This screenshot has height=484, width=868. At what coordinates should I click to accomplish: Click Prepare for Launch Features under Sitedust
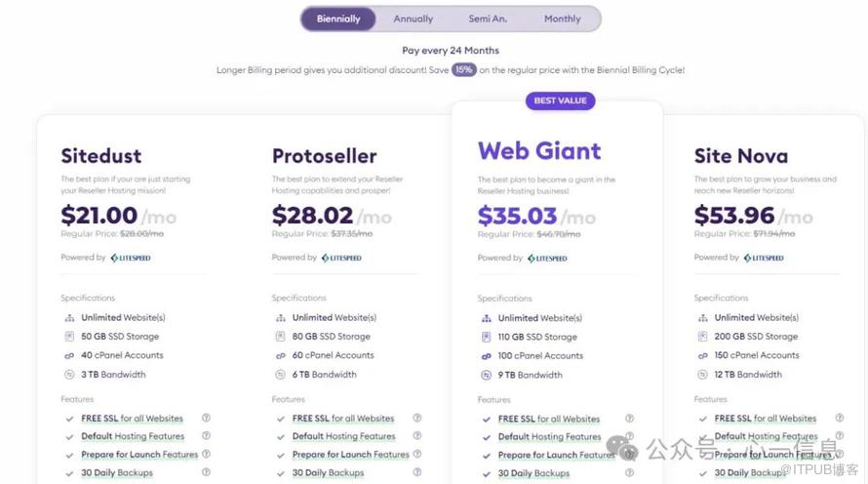pyautogui.click(x=139, y=454)
